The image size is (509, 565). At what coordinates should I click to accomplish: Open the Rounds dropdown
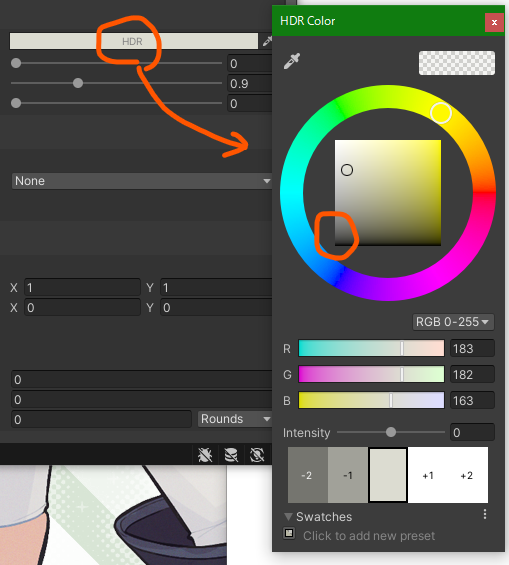[x=235, y=419]
